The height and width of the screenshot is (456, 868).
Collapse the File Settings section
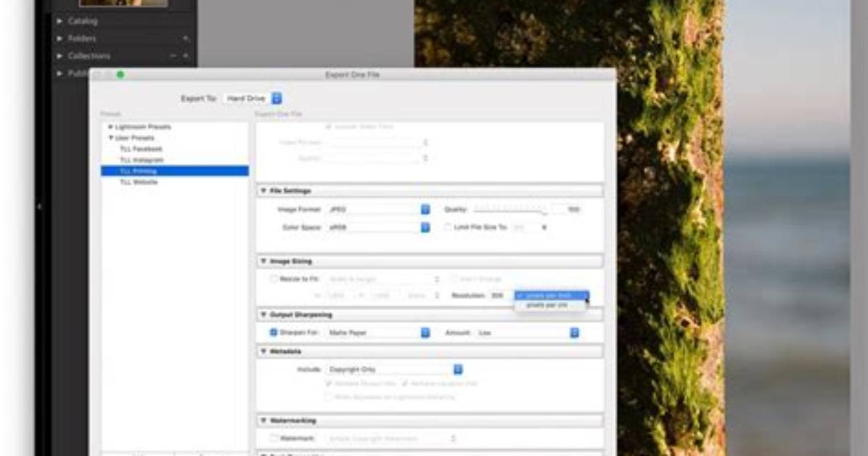(263, 190)
